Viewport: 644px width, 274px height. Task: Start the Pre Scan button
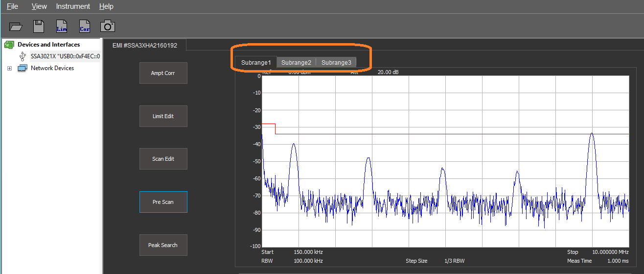(x=163, y=202)
